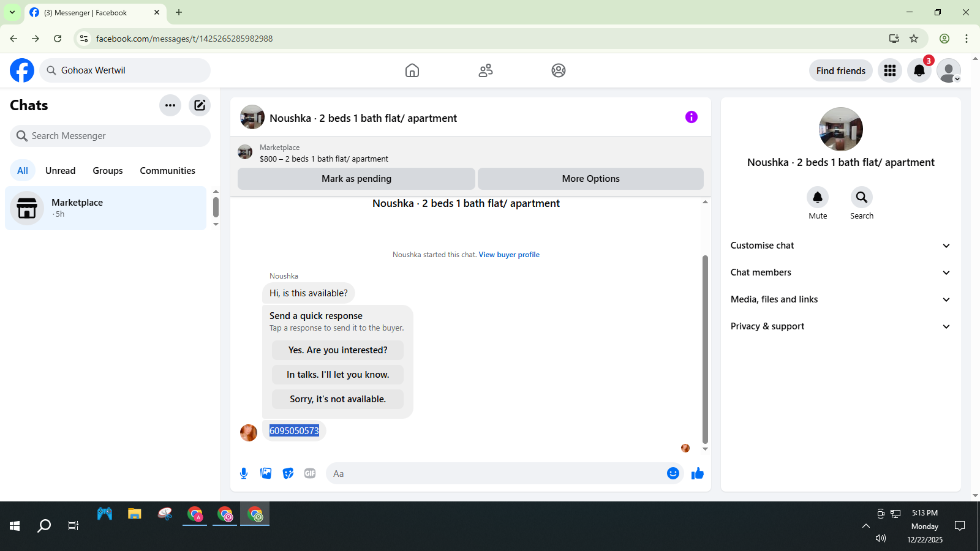The height and width of the screenshot is (551, 980).
Task: Click the browser address bar URL
Action: [184, 39]
